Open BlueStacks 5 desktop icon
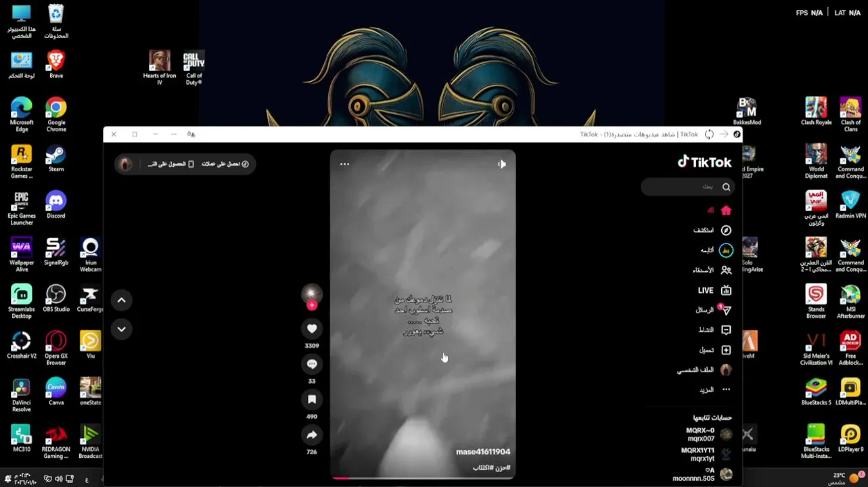 click(x=816, y=392)
